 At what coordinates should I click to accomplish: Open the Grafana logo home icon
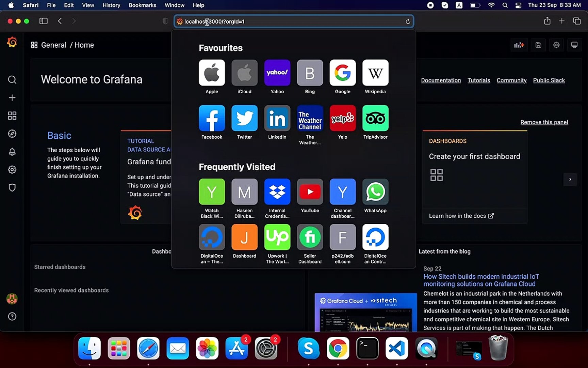(x=12, y=42)
